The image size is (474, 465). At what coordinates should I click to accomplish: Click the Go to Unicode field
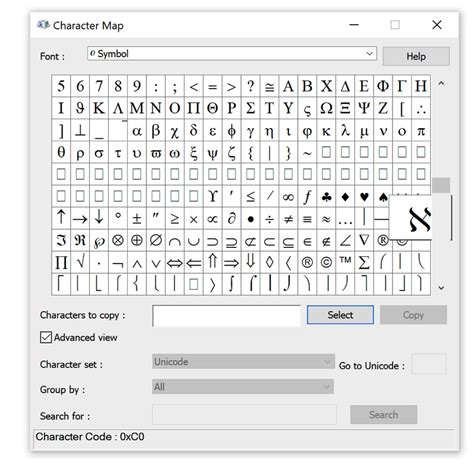[x=429, y=364]
